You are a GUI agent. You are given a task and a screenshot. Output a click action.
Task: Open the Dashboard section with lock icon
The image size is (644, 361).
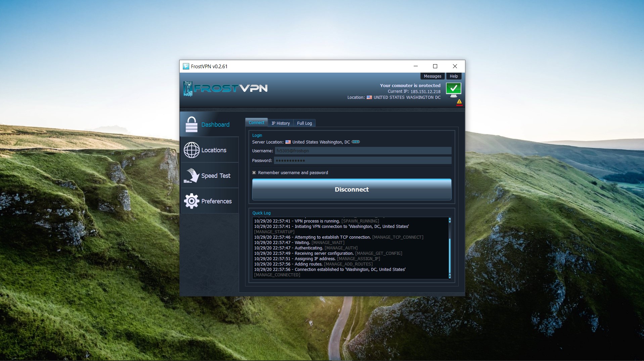coord(210,124)
